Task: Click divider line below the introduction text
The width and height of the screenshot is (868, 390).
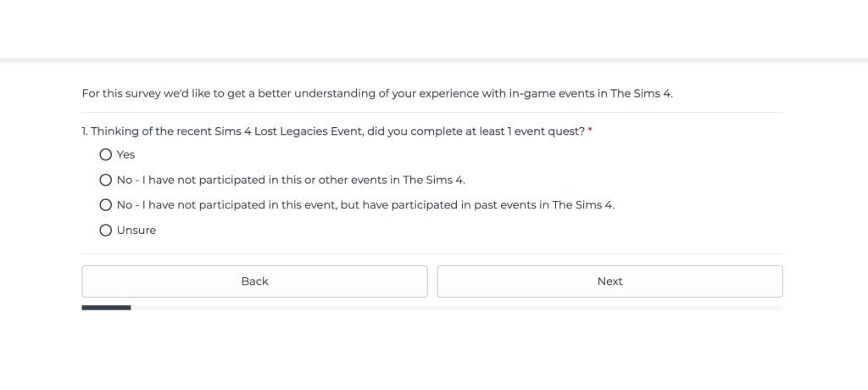Action: (x=432, y=112)
